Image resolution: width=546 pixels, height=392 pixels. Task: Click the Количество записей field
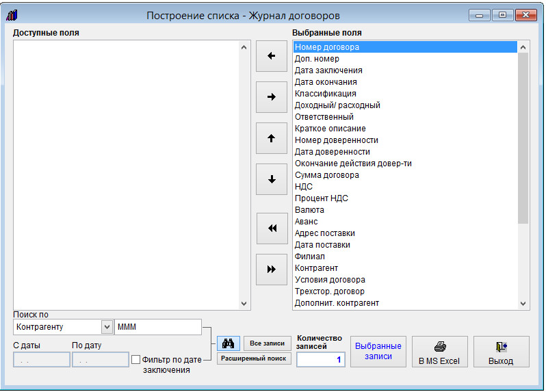321,360
